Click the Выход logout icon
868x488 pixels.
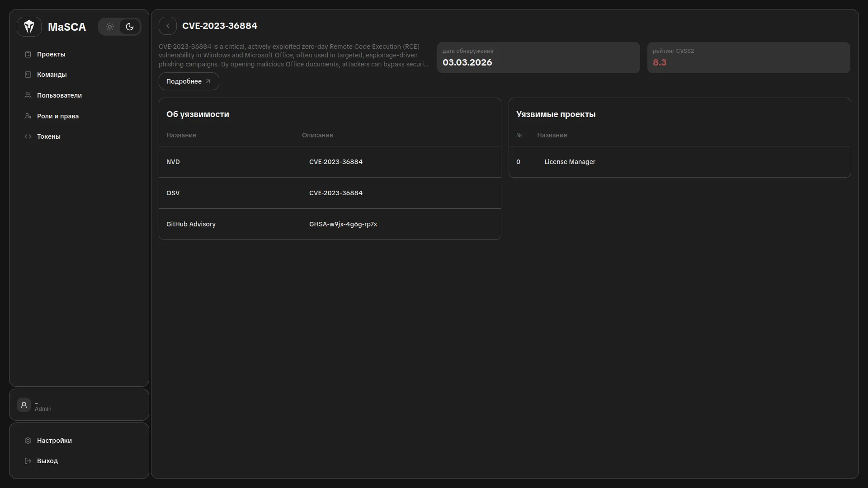(x=28, y=461)
